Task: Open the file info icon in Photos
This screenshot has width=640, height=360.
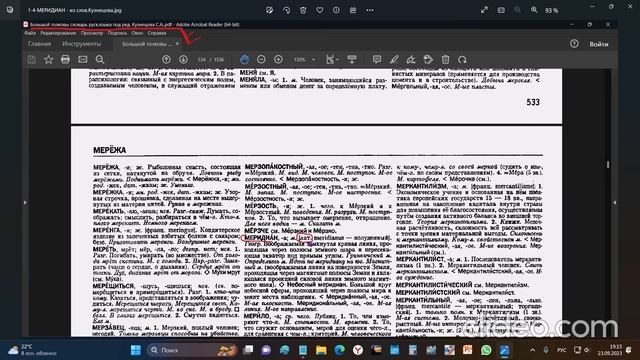Action: 336,10
